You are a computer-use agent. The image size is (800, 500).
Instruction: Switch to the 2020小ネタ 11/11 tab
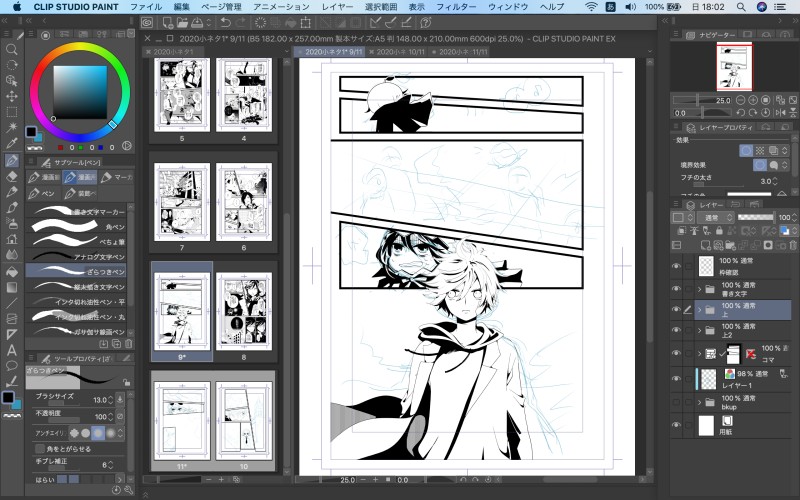coord(459,52)
